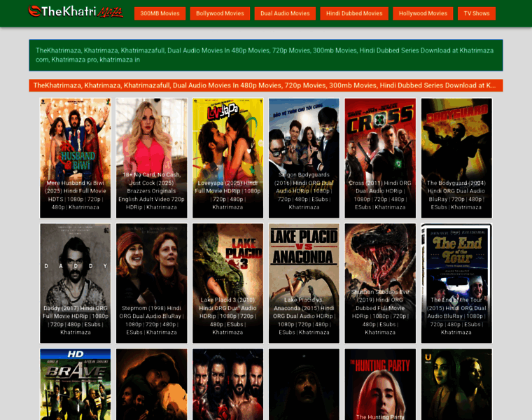The width and height of the screenshot is (532, 420).
Task: Click the TheKhatriMaza site logo
Action: [76, 11]
